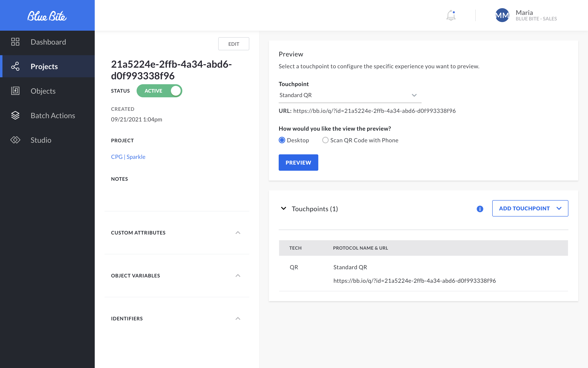This screenshot has height=368, width=588.
Task: Click the Studio diamond icon
Action: 15,140
